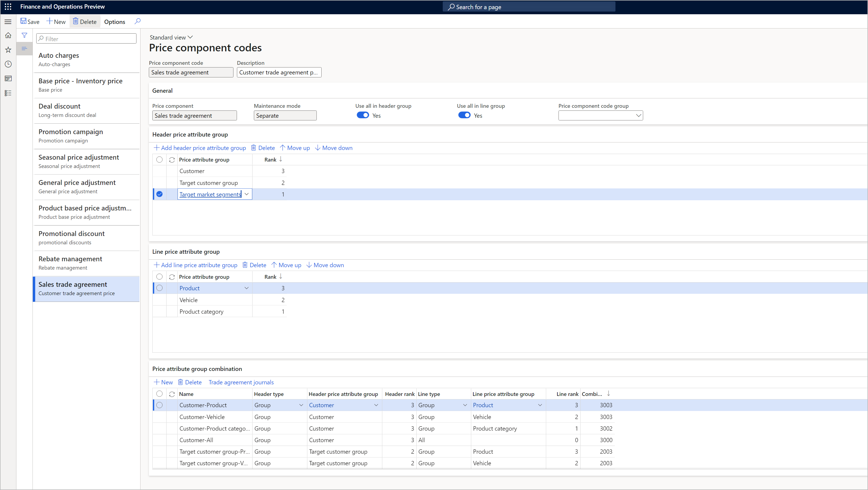
Task: Open Favorites via the star icon
Action: pos(8,49)
